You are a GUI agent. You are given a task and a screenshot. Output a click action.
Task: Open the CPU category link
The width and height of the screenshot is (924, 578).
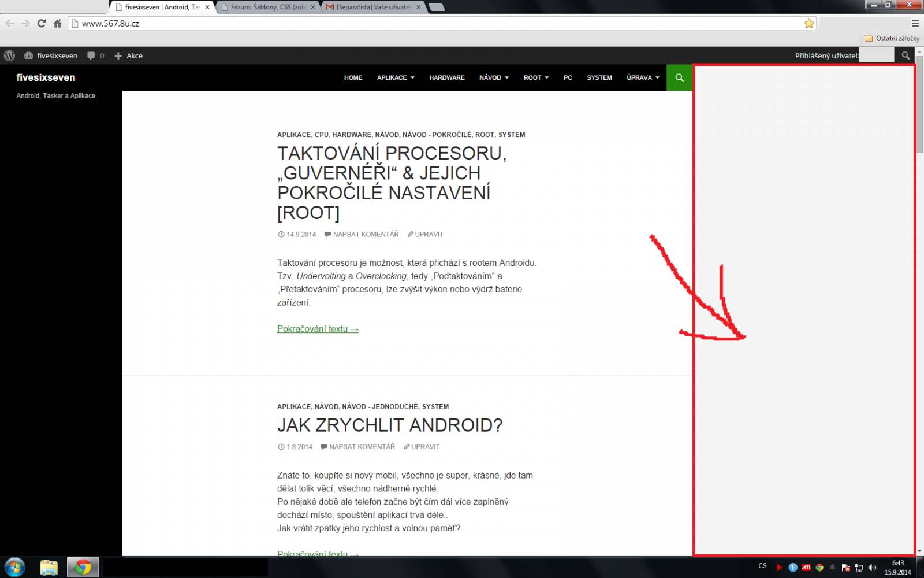(322, 135)
